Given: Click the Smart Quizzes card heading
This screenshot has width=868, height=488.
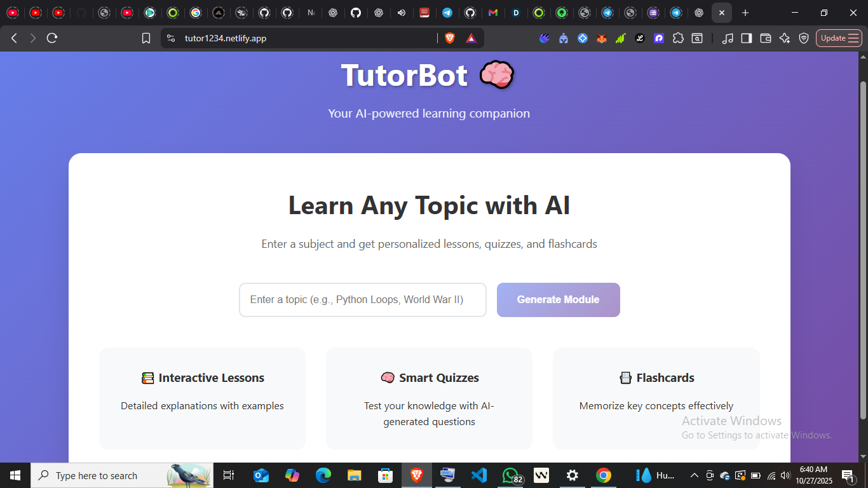Looking at the screenshot, I should point(439,378).
